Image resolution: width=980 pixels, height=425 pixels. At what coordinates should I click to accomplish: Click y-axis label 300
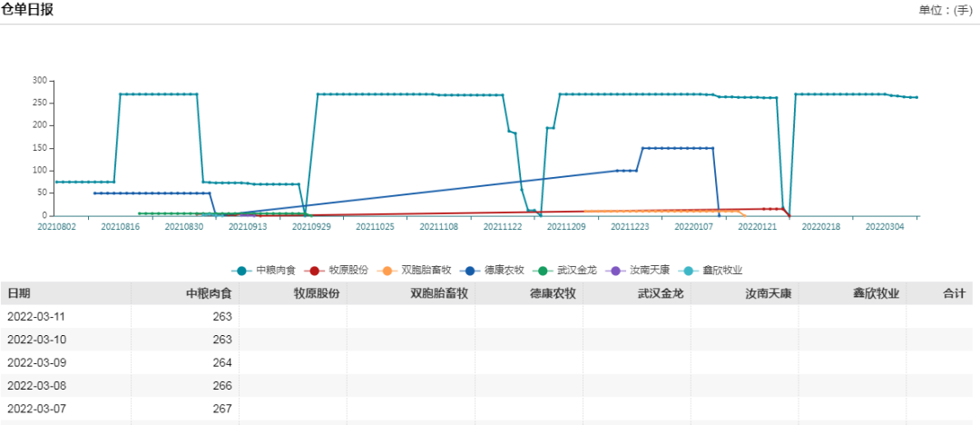41,81
